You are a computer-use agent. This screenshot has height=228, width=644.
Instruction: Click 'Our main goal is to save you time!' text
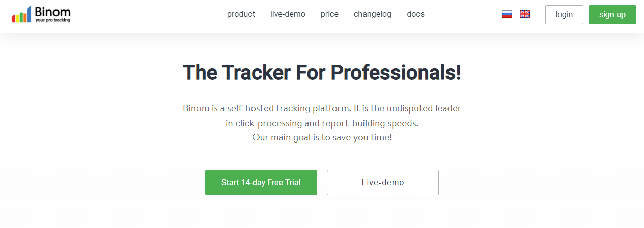point(322,137)
